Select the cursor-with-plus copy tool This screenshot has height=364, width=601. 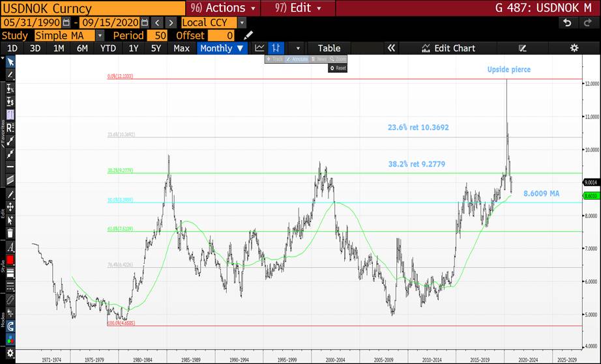pyautogui.click(x=10, y=220)
